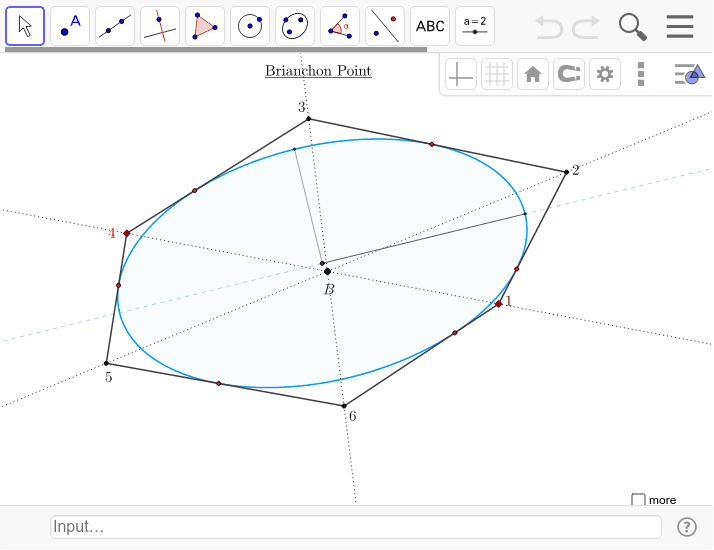Open the input help question mark
Viewport: 714px width, 550px height.
687,527
